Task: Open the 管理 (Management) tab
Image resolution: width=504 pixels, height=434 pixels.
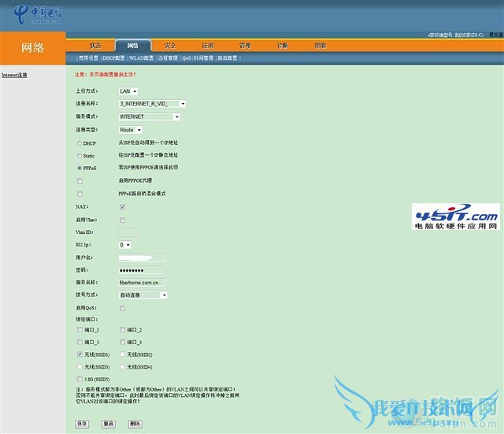Action: pyautogui.click(x=245, y=46)
